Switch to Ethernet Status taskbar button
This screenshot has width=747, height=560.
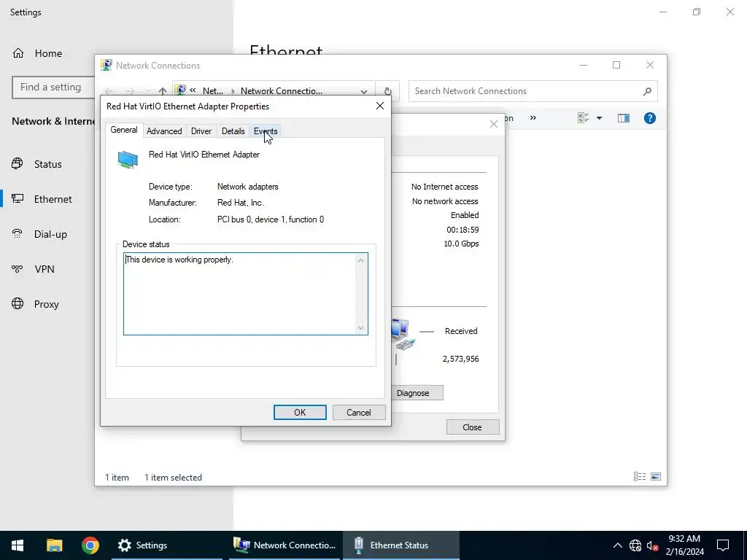point(400,545)
